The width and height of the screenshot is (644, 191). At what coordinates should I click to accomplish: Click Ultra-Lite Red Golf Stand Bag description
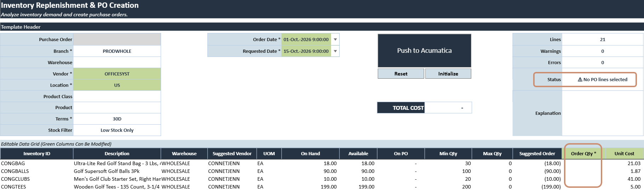point(117,163)
